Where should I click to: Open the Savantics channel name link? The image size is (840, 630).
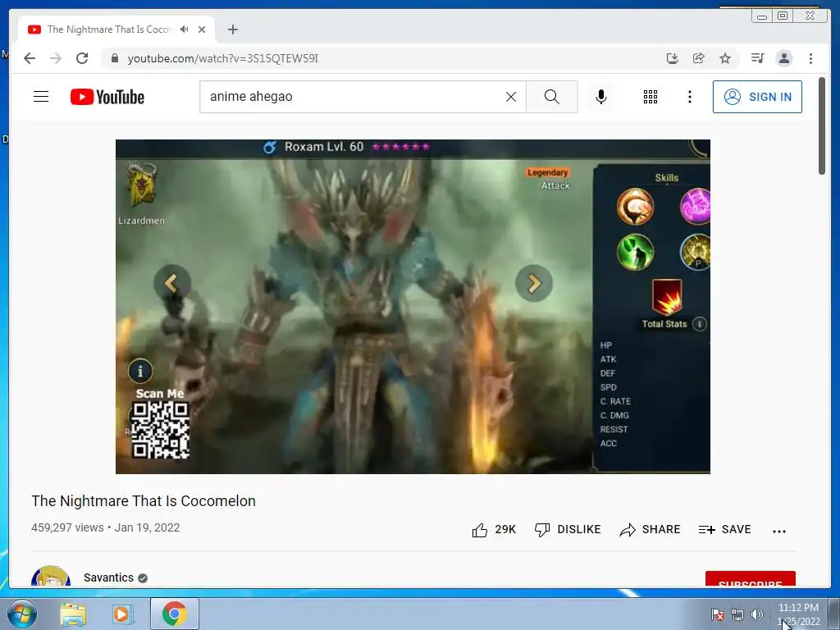point(109,577)
